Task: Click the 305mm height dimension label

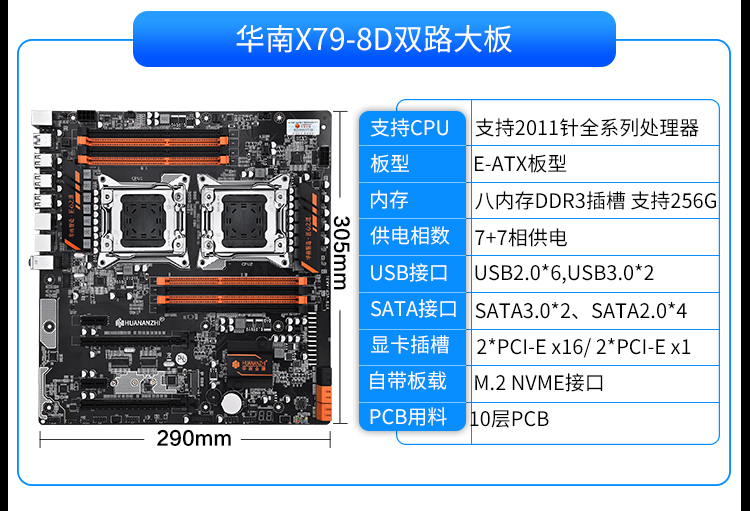Action: (x=341, y=253)
